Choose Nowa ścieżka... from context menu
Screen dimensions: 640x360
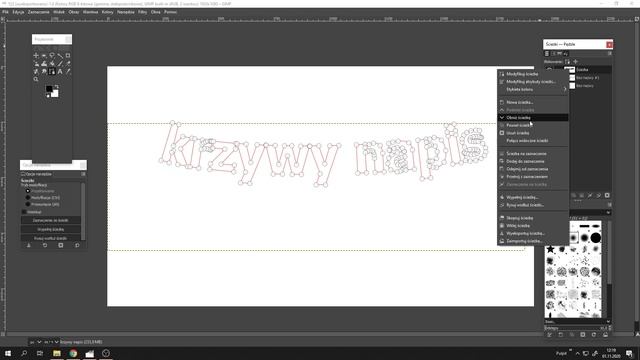[533, 102]
